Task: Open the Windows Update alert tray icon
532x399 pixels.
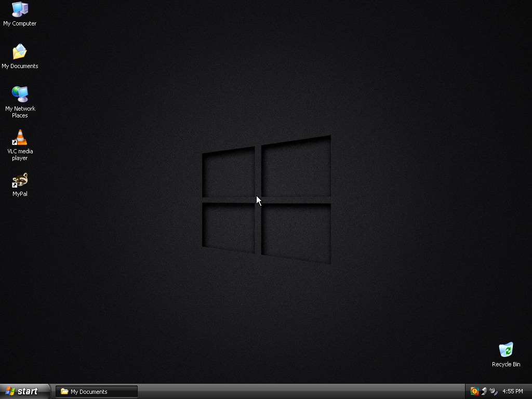Action: [474, 391]
